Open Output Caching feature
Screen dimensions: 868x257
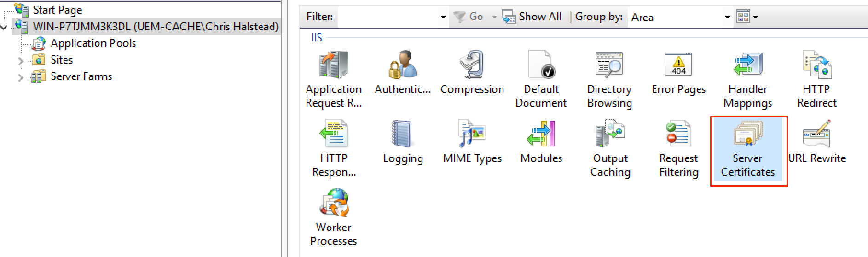(610, 149)
